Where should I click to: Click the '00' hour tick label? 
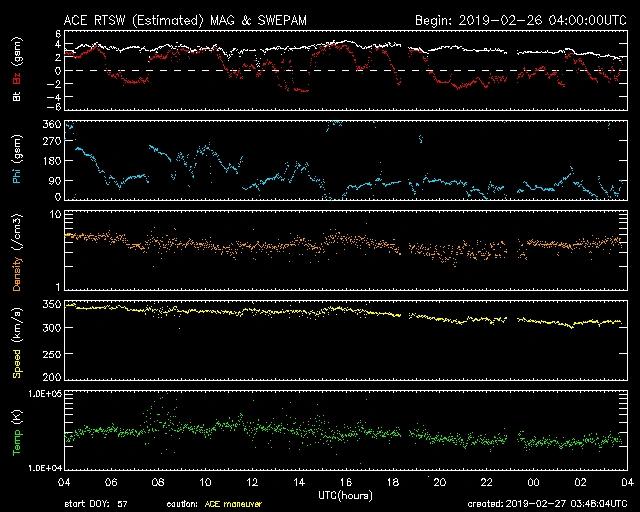coord(533,483)
